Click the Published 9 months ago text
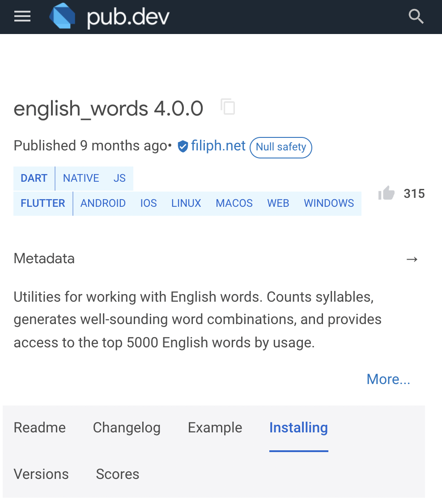Image resolution: width=442 pixels, height=504 pixels. tap(90, 146)
